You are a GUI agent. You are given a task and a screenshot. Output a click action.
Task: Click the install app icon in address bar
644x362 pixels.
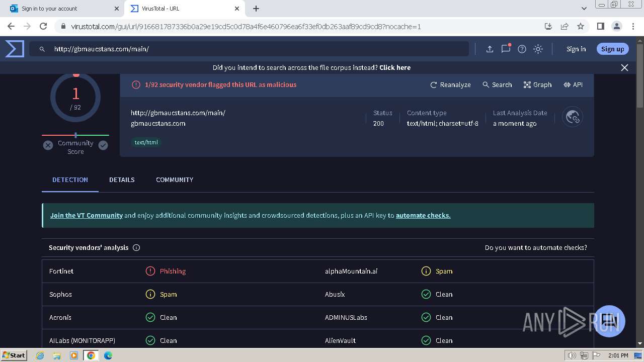pyautogui.click(x=548, y=26)
